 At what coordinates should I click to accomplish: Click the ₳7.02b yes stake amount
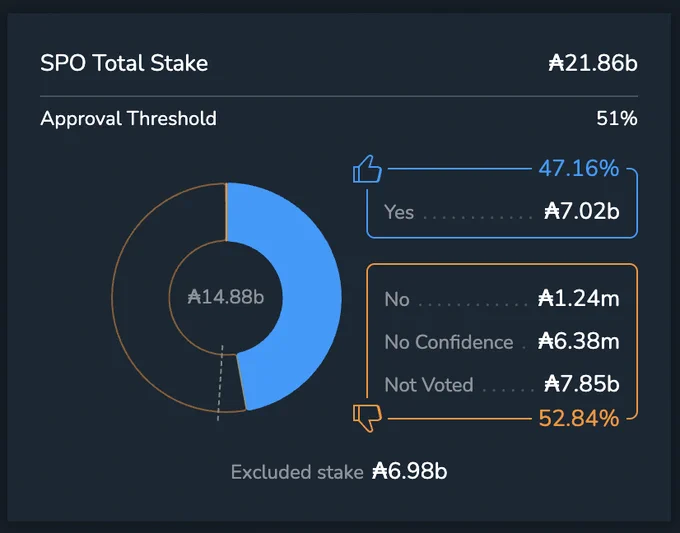click(x=582, y=211)
